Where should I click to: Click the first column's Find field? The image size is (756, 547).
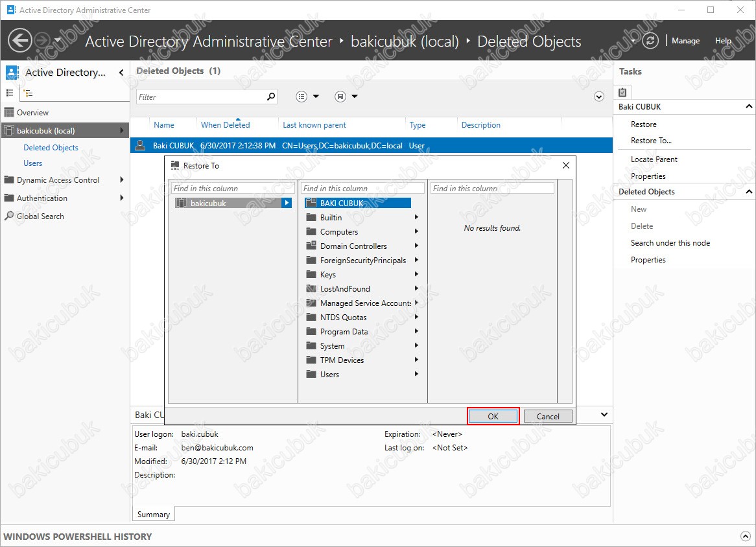233,188
